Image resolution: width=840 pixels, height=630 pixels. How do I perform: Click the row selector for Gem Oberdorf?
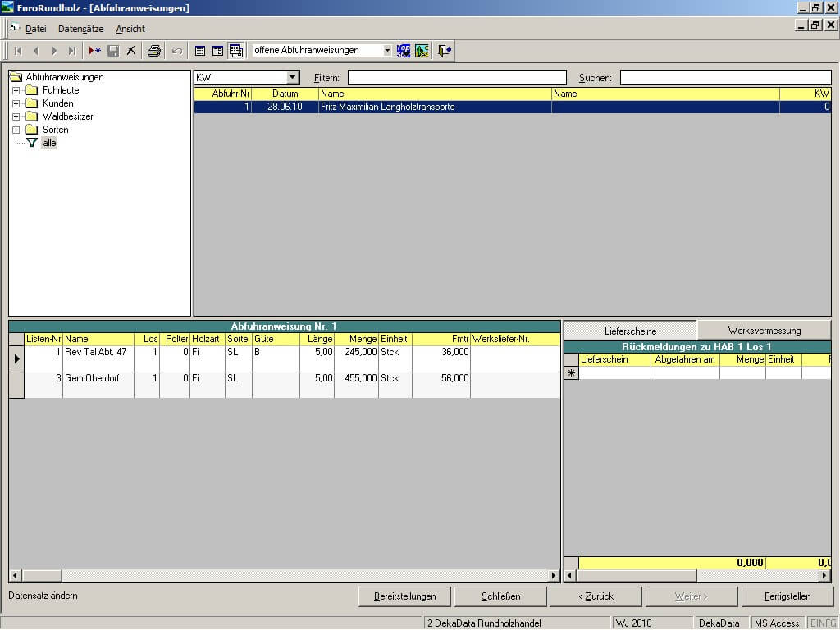coord(16,385)
